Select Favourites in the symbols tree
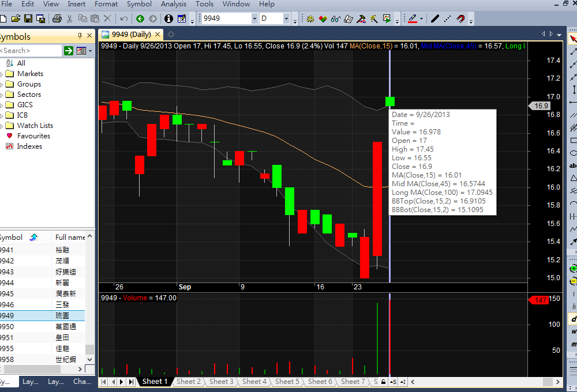577x392 pixels. click(33, 136)
